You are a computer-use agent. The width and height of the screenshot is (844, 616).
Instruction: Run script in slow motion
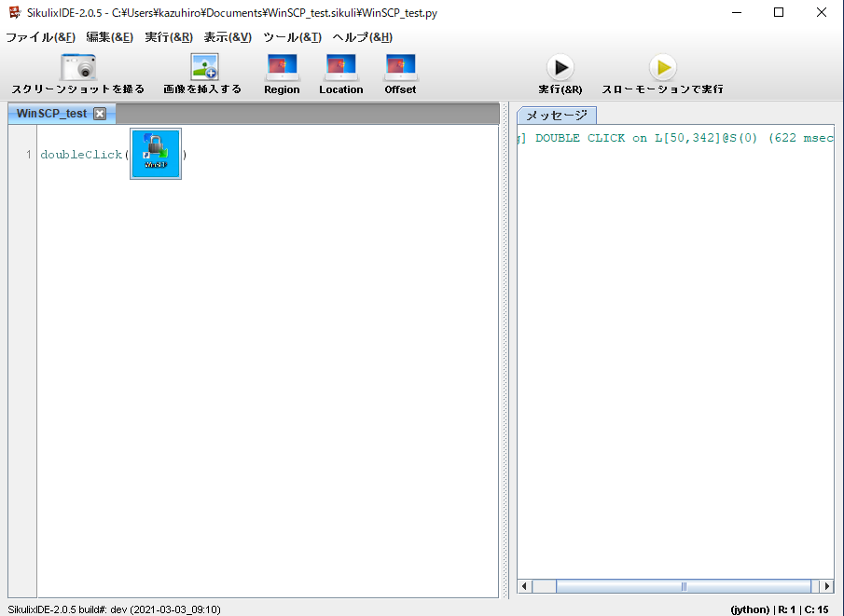[x=662, y=67]
